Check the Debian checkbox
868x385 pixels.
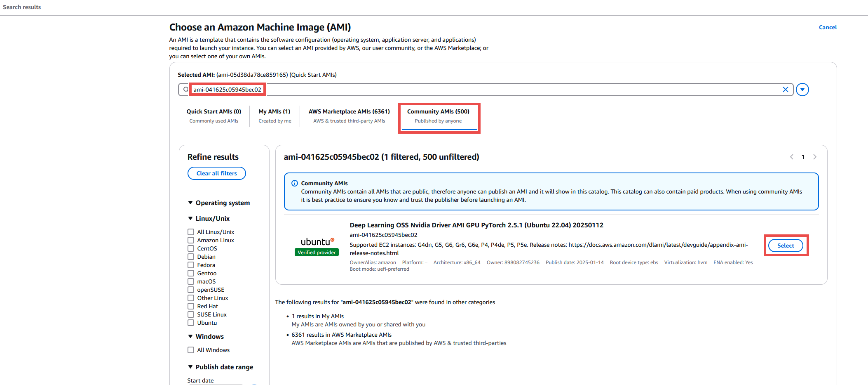coord(191,257)
